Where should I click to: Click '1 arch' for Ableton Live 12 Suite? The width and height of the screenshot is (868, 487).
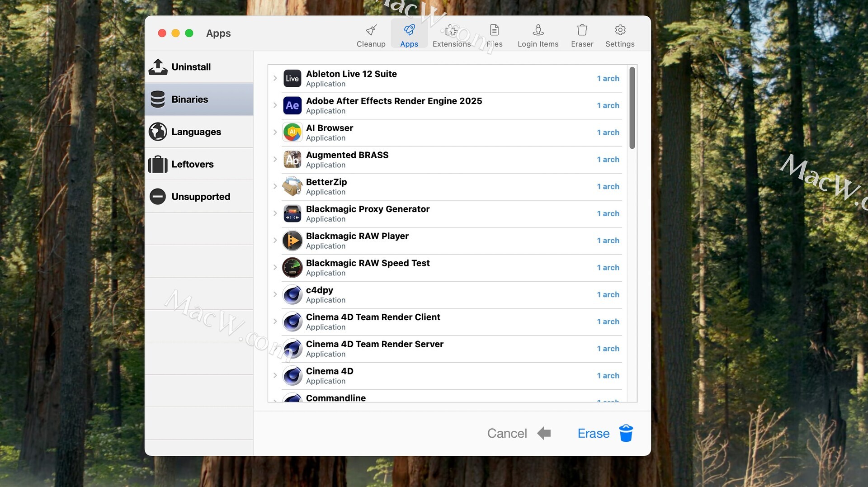point(608,79)
